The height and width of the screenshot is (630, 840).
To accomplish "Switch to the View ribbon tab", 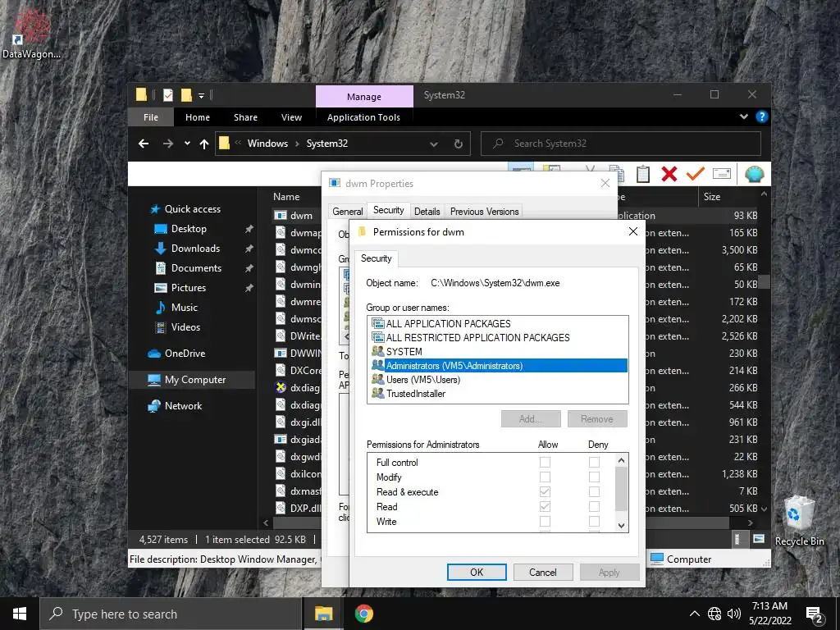I will (291, 117).
